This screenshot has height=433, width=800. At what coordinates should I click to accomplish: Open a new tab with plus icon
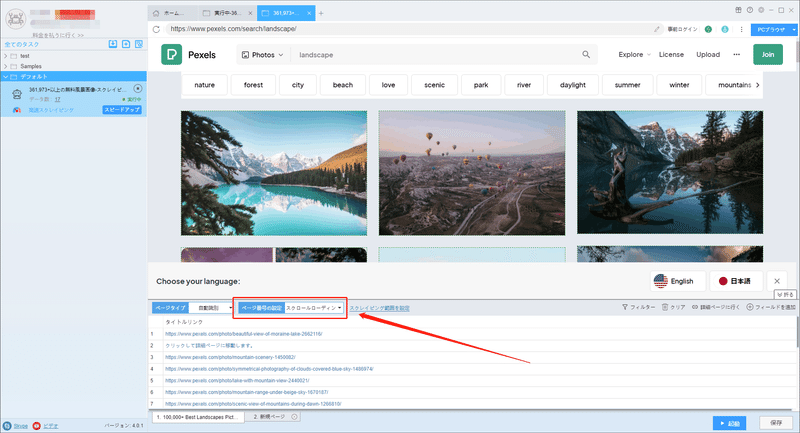click(x=321, y=13)
